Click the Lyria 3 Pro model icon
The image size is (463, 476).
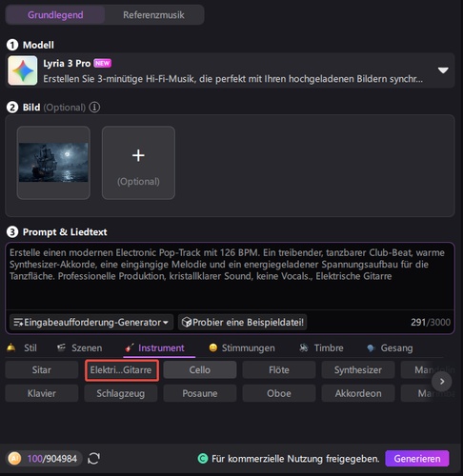pos(23,70)
